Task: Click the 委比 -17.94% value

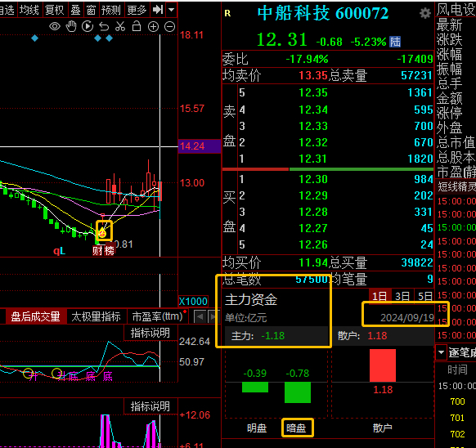Action: [307, 59]
